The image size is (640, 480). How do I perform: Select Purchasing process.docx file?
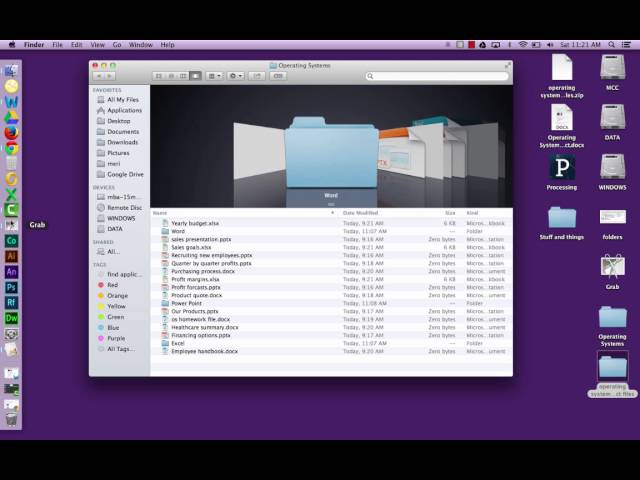pyautogui.click(x=331, y=271)
